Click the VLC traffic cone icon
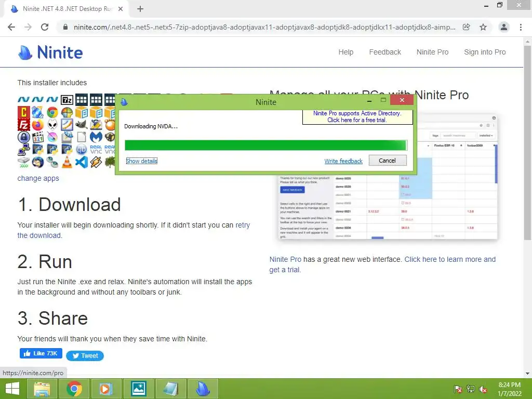The image size is (532, 399). pyautogui.click(x=67, y=162)
